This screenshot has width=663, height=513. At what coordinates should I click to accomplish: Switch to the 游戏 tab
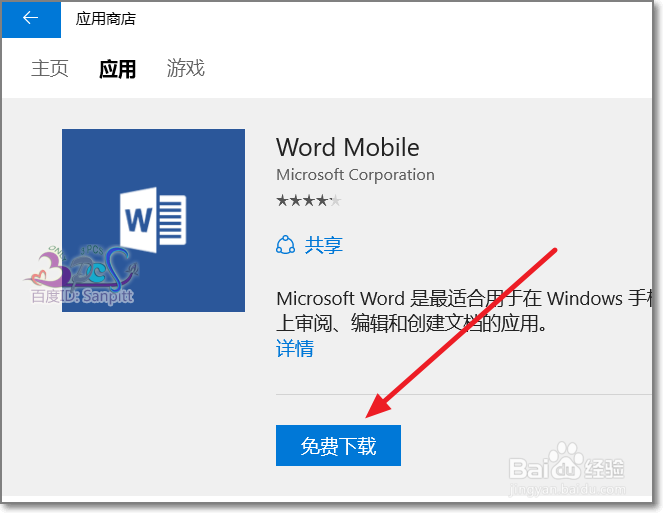pos(186,68)
